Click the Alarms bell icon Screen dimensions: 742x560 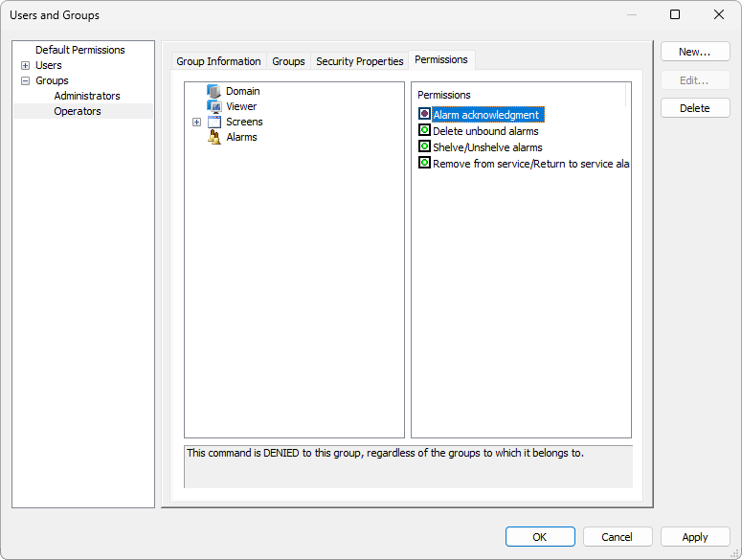pyautogui.click(x=214, y=137)
